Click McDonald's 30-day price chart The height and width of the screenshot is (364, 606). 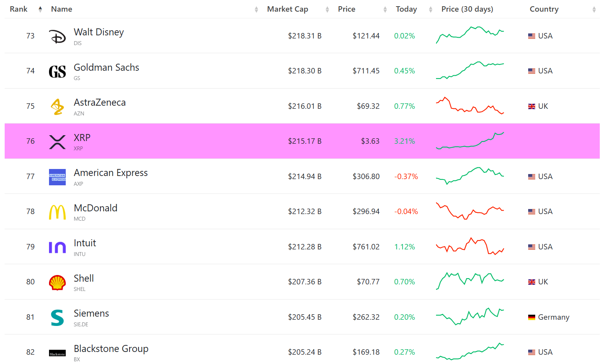(470, 211)
